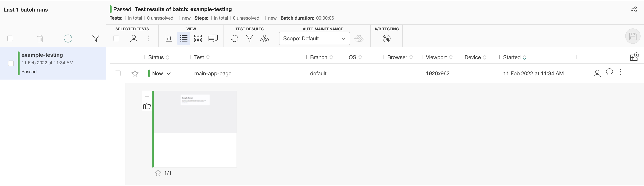The height and width of the screenshot is (186, 644).
Task: Star the main-app-page test
Action: [x=135, y=73]
